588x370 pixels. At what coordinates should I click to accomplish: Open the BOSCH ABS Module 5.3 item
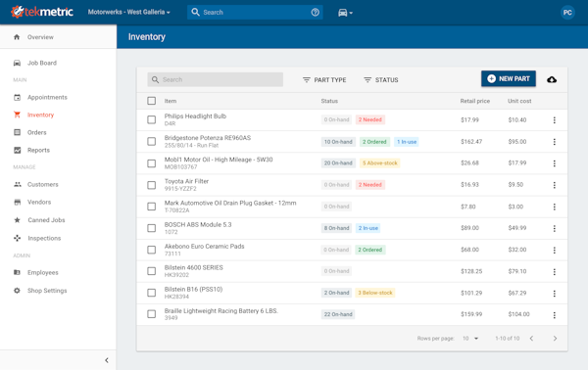(x=198, y=225)
